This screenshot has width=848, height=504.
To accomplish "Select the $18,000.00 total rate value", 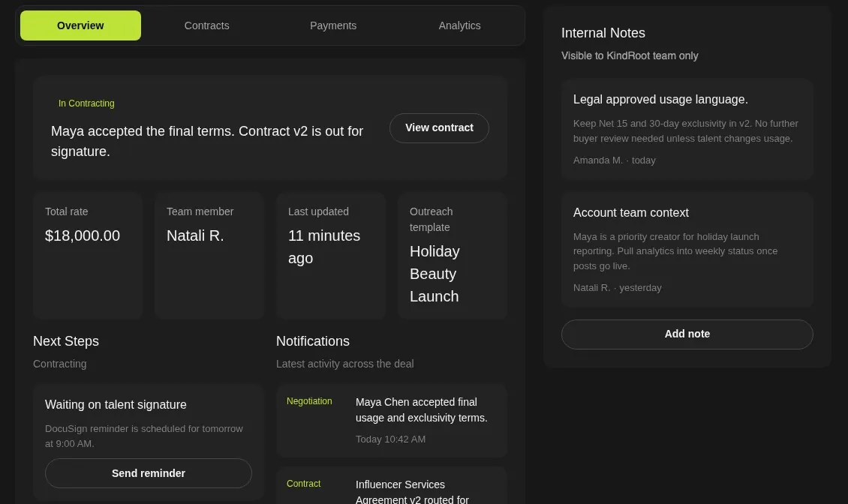I will 83,235.
